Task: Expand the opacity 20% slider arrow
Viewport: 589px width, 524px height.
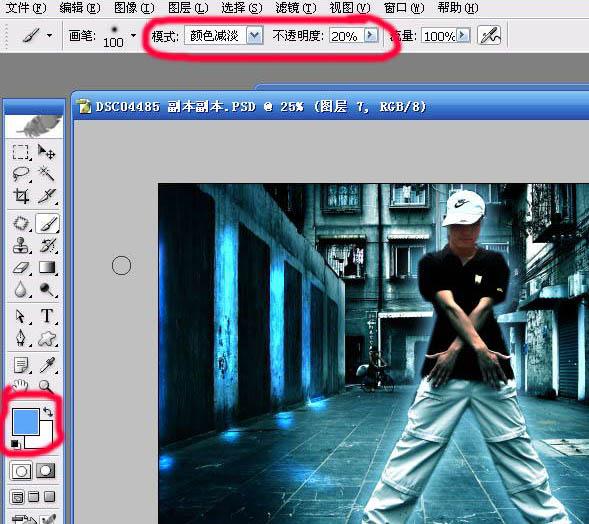Action: click(x=371, y=35)
